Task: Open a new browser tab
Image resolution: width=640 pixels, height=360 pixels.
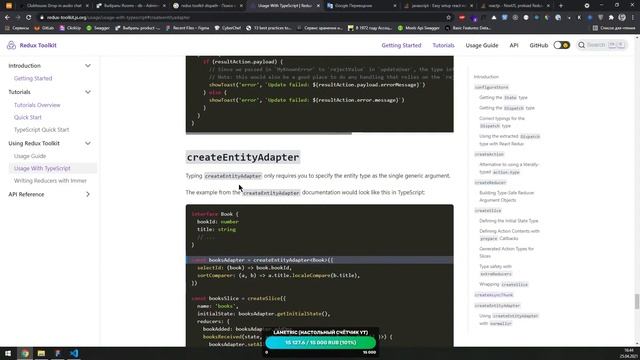Action: 561,6
